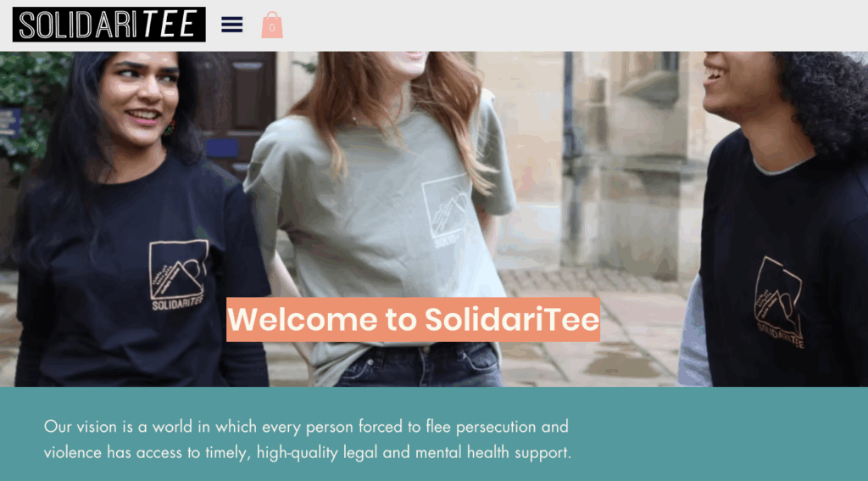
Task: Open the hamburger navigation menu
Action: [x=232, y=25]
